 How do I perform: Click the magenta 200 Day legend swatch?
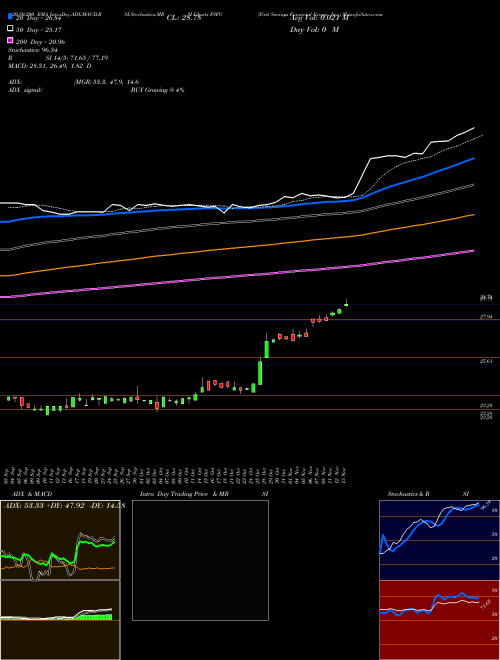(x=11, y=40)
